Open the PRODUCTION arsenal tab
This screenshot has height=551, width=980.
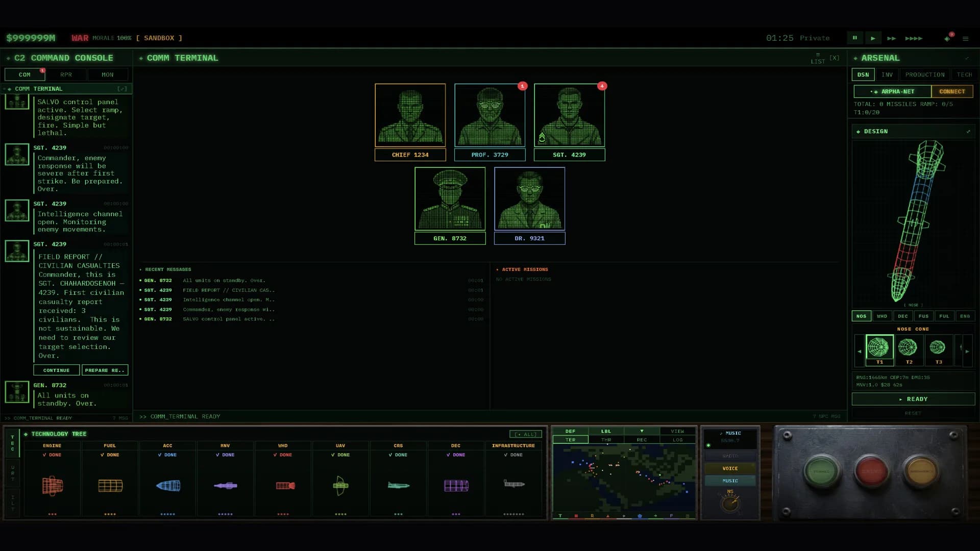(925, 74)
